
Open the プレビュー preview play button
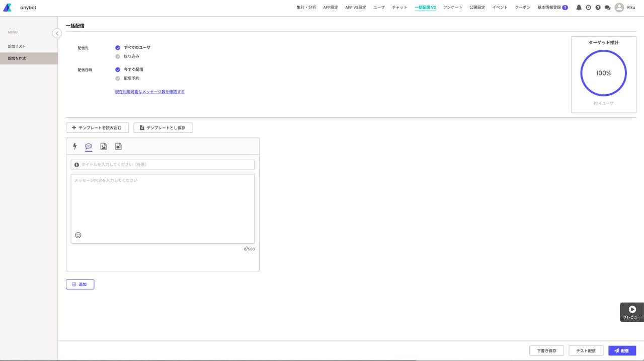(632, 312)
